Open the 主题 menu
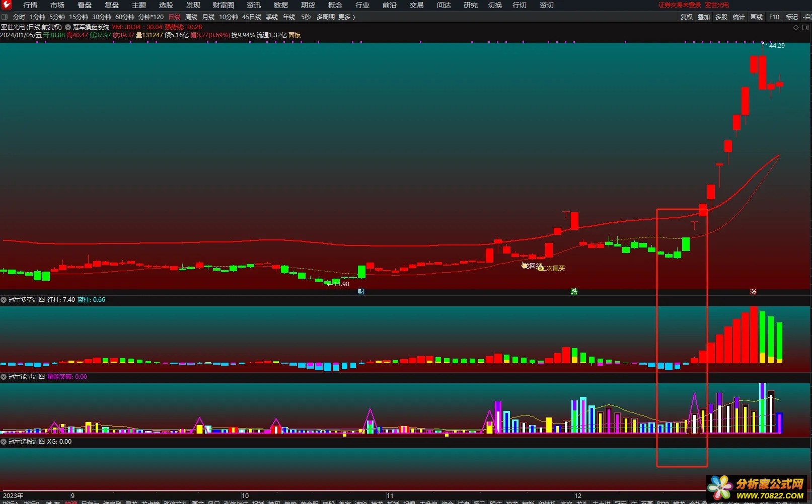 pyautogui.click(x=139, y=5)
